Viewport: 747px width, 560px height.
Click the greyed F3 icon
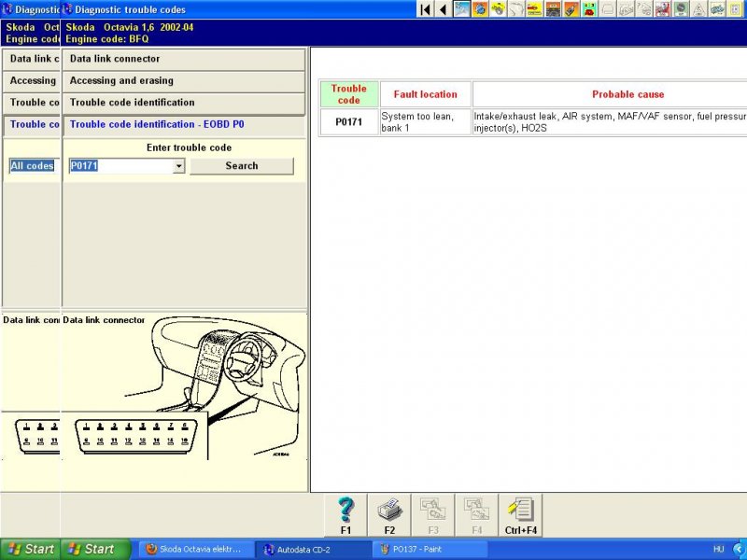pyautogui.click(x=433, y=515)
